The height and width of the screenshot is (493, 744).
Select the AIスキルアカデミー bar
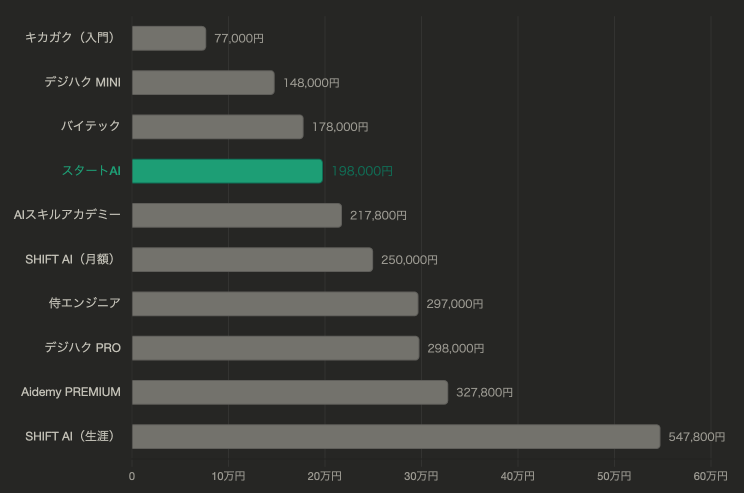(236, 215)
